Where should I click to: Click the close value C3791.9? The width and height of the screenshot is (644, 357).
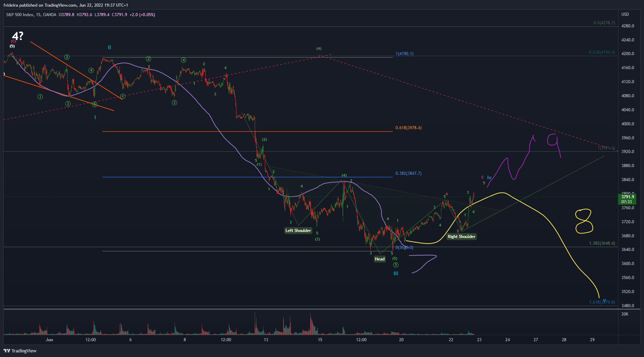[x=119, y=15]
